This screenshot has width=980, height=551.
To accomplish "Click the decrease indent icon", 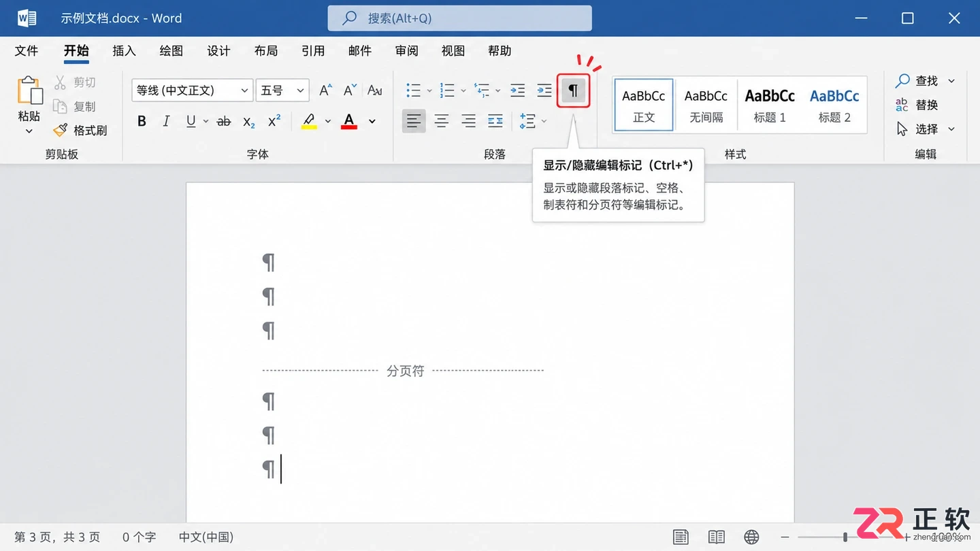I will [x=518, y=90].
